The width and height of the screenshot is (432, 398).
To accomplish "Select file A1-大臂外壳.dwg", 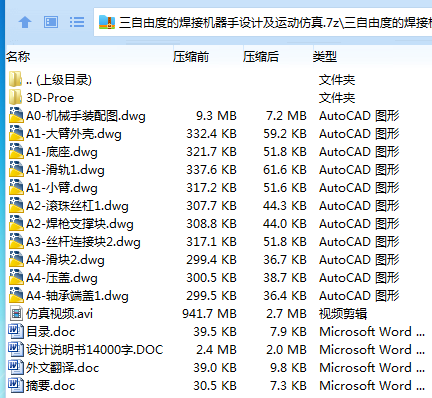I will (74, 134).
